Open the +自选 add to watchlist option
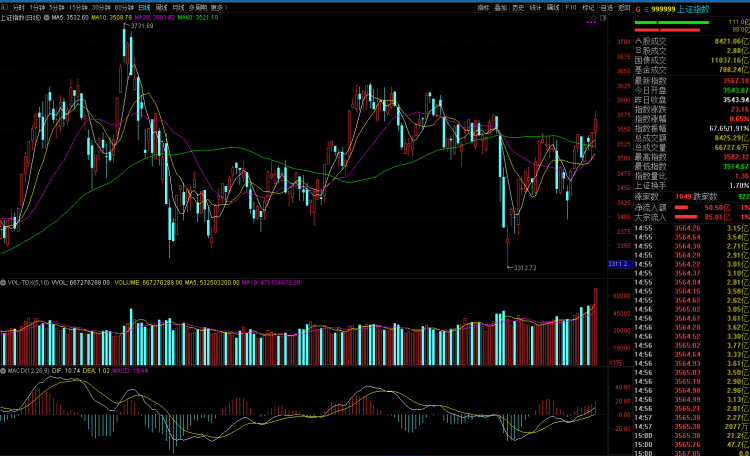Screen dimensions: 750x456 (605, 7)
